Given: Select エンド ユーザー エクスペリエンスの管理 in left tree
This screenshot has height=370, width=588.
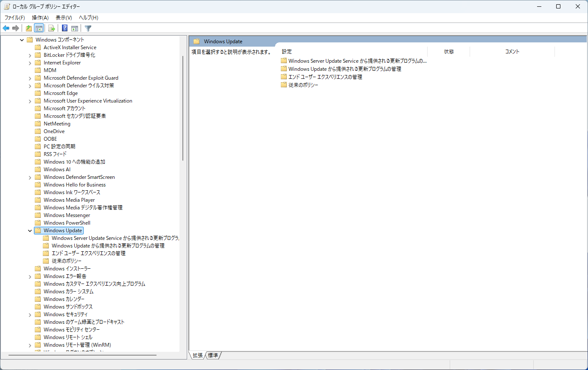Looking at the screenshot, I should click(x=89, y=253).
